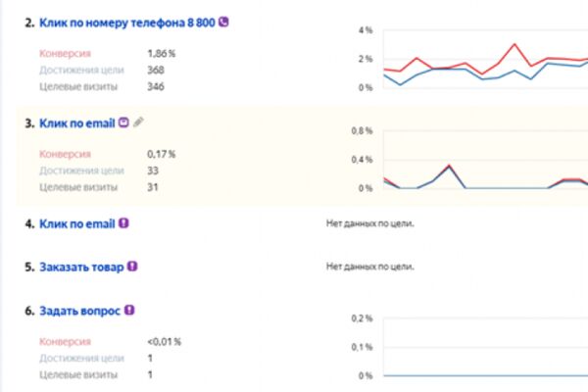
Task: Click the red line peak in phone goal chart
Action: [514, 44]
